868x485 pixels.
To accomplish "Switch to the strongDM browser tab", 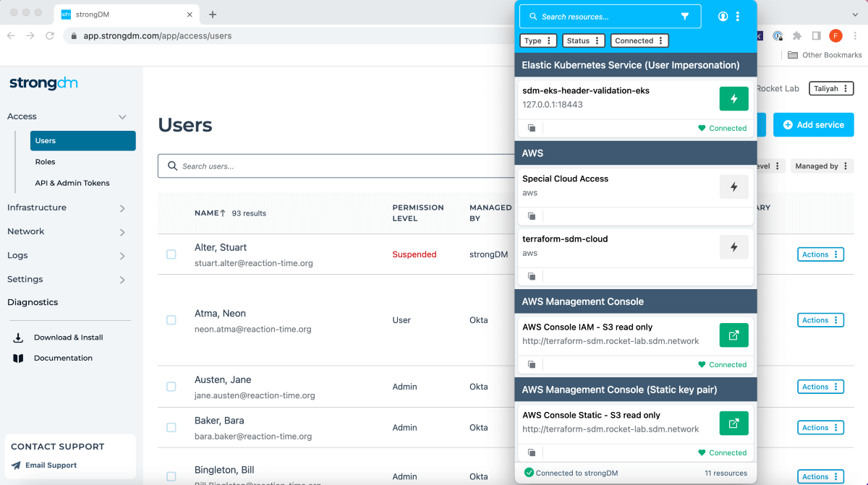I will (x=116, y=13).
